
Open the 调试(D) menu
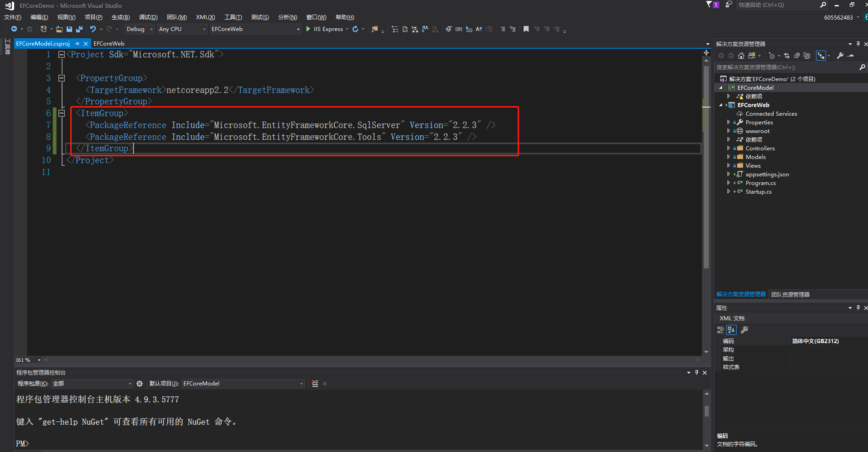(148, 17)
